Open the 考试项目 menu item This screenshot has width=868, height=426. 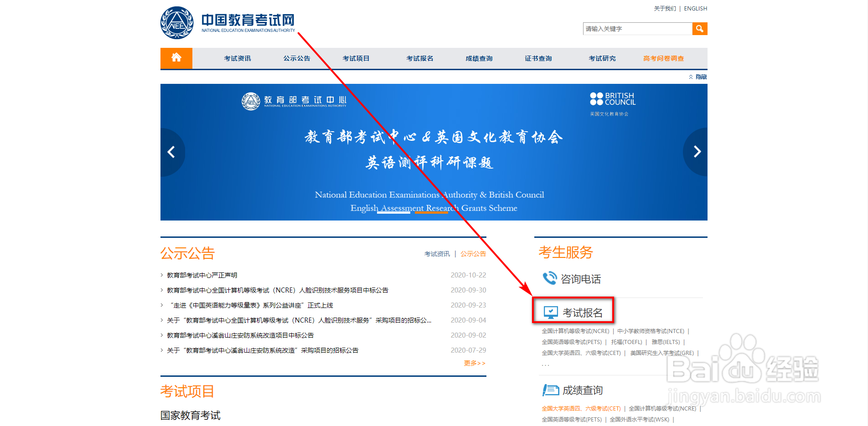[x=356, y=58]
